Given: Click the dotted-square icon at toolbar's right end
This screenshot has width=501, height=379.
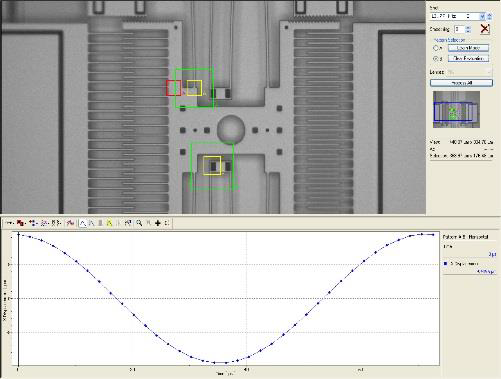Looking at the screenshot, I should pyautogui.click(x=167, y=223).
